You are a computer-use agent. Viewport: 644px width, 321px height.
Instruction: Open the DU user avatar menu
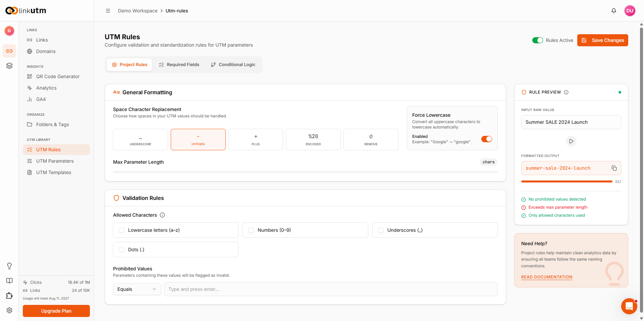(x=630, y=11)
